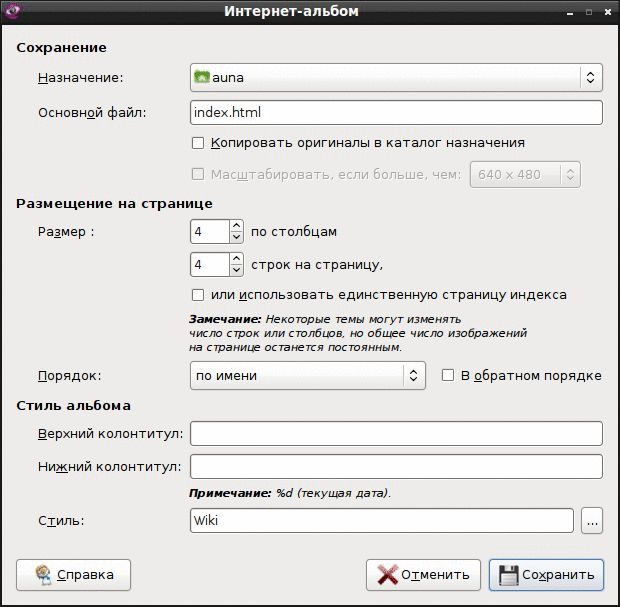Screen dimensions: 620x607
Task: Enable Копировать оригиналы в каталог назначения
Action: 198,143
